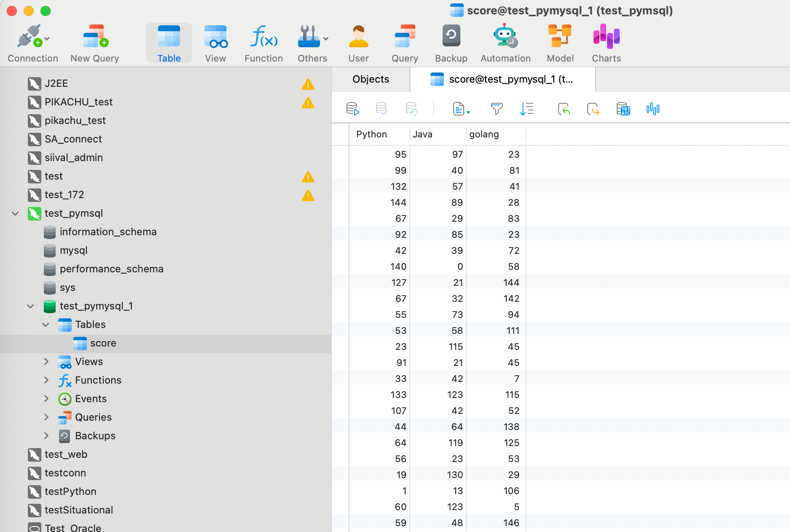The width and height of the screenshot is (790, 532).
Task: Switch to the Objects tab
Action: point(371,79)
